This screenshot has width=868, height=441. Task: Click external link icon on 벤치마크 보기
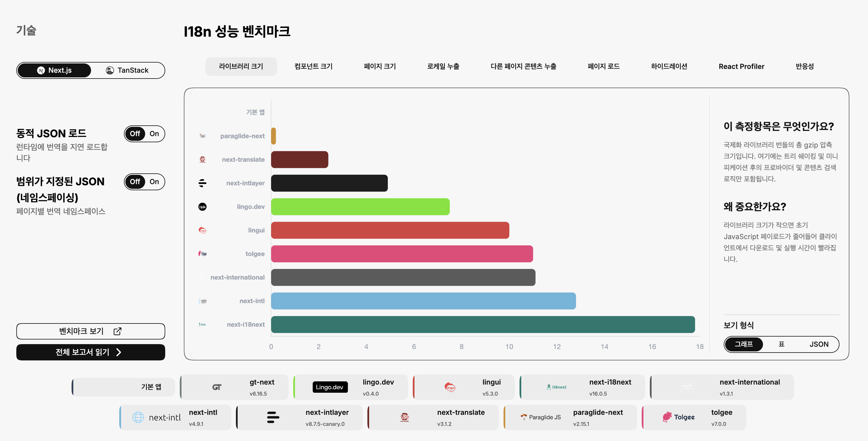click(x=117, y=331)
